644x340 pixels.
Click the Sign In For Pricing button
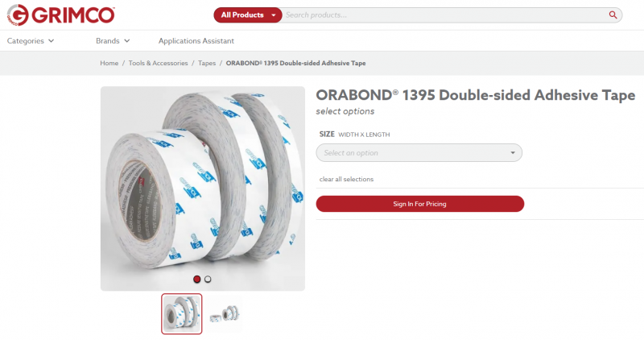pos(419,204)
